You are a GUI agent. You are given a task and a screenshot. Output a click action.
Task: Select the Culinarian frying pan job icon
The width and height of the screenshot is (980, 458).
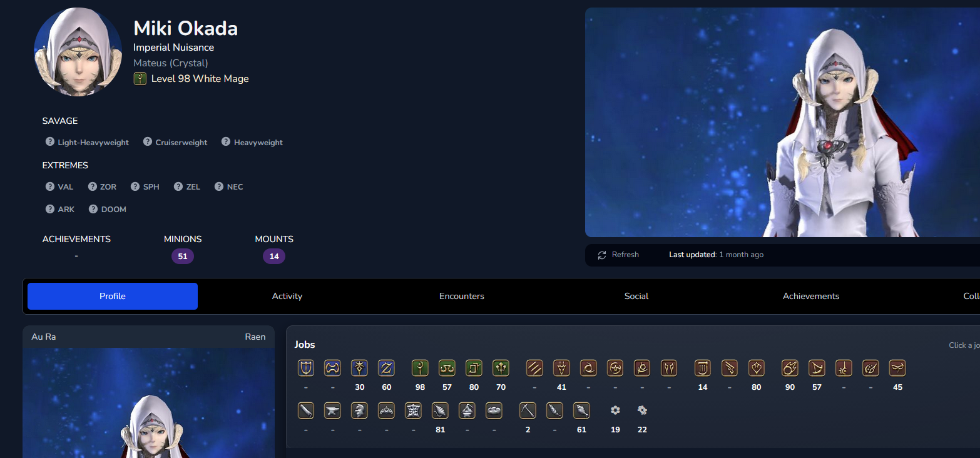[494, 410]
